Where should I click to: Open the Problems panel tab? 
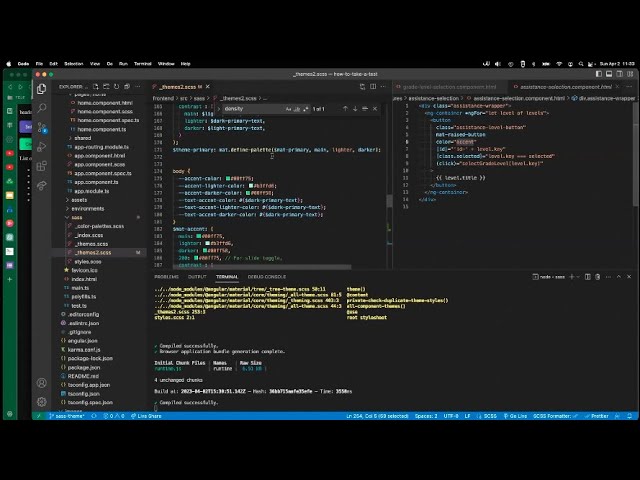coord(167,277)
